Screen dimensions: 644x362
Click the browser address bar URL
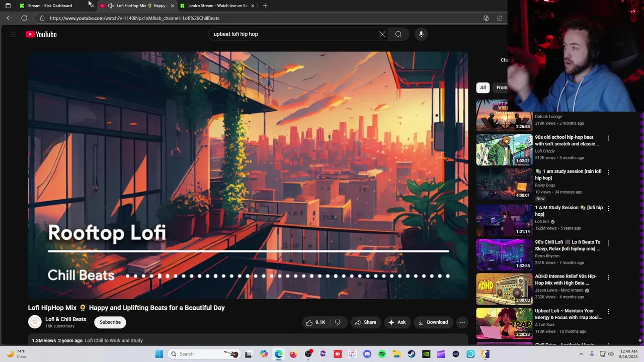134,18
